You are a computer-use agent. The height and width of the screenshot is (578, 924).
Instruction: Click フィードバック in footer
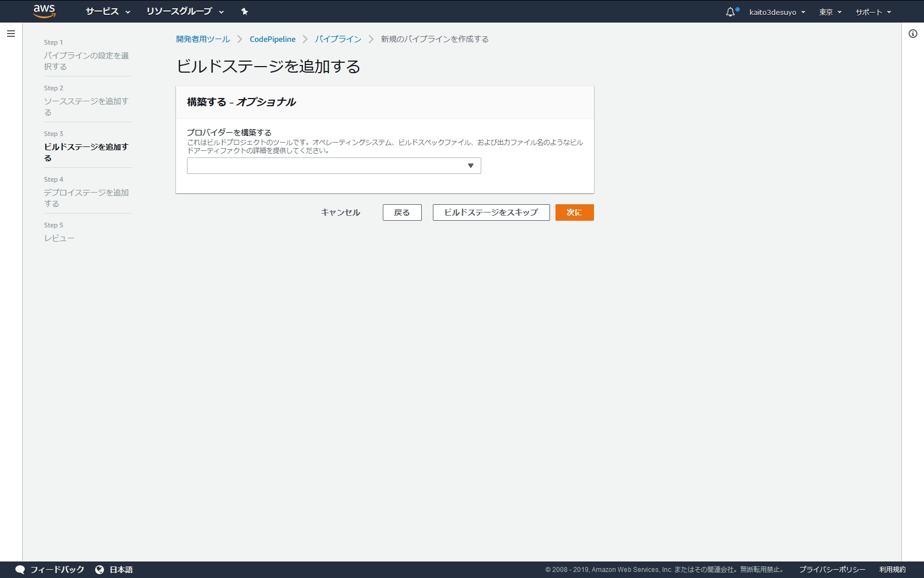[57, 570]
